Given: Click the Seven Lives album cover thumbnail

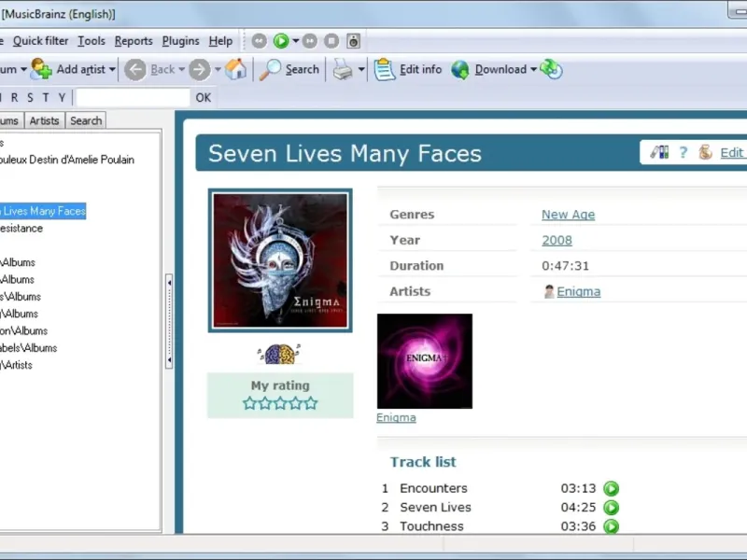Looking at the screenshot, I should pyautogui.click(x=280, y=260).
